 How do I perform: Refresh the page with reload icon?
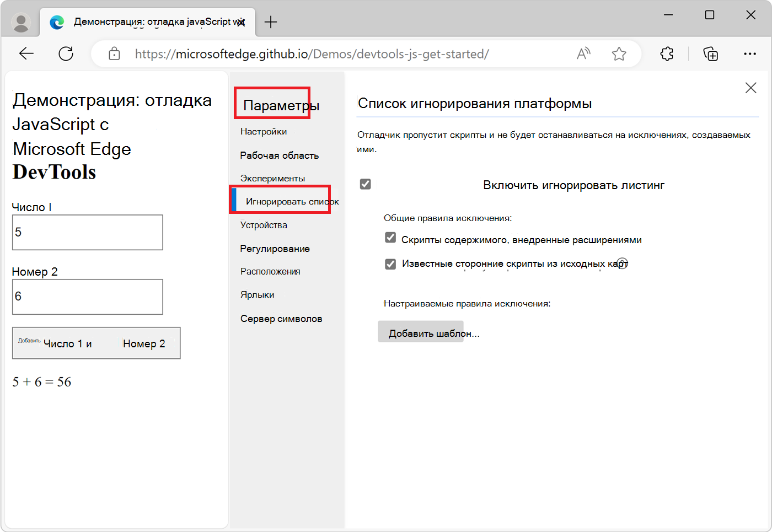tap(66, 53)
